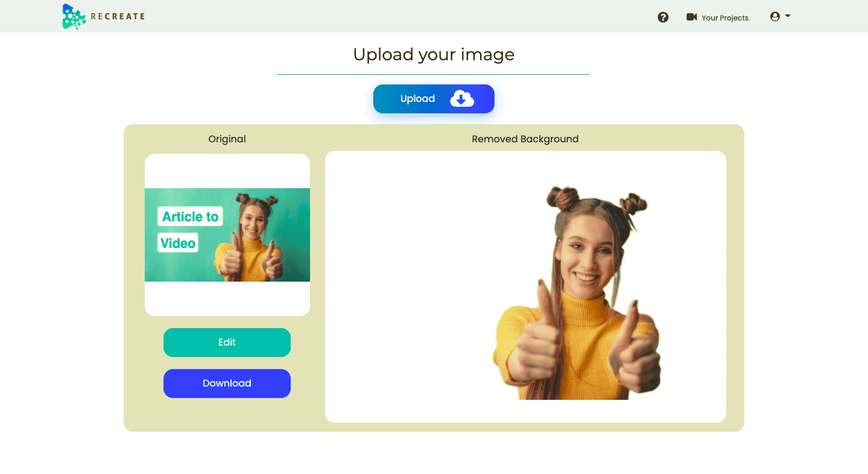Image resolution: width=868 pixels, height=474 pixels.
Task: Click the 'Article to' text in thumbnail
Action: pyautogui.click(x=190, y=217)
